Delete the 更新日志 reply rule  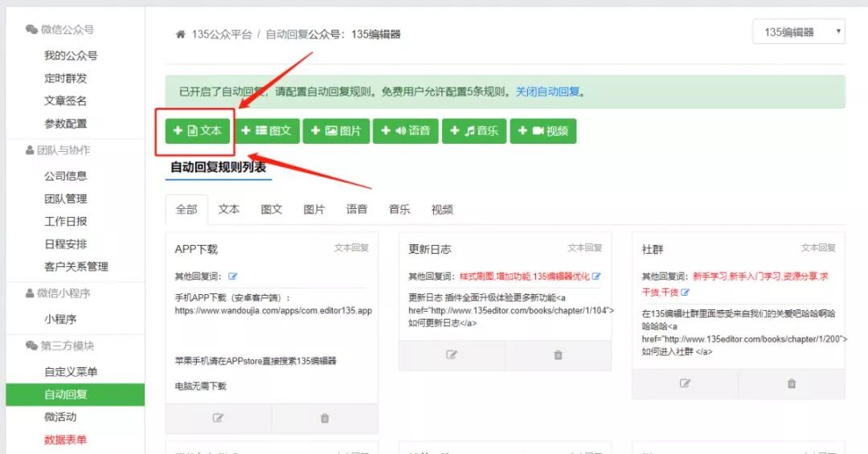pos(558,355)
